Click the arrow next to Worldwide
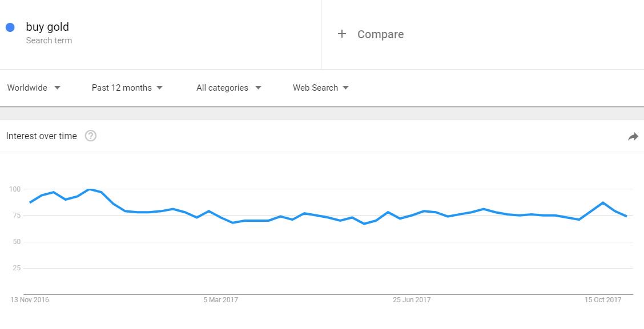Viewport: 644px width, 329px height. [57, 88]
